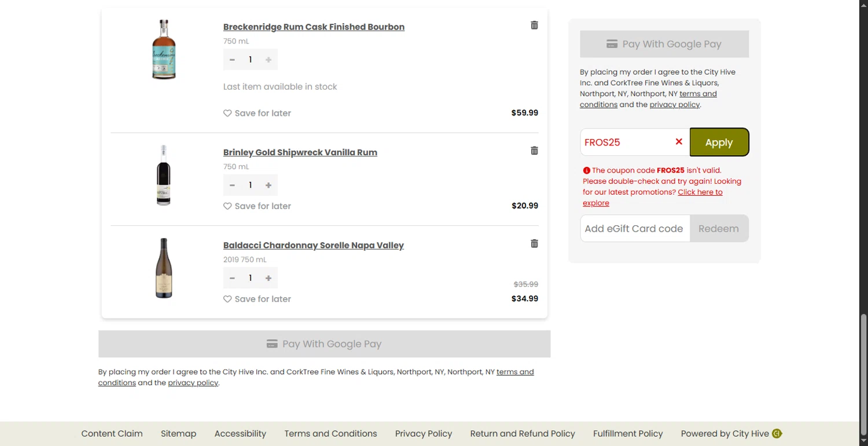The height and width of the screenshot is (446, 868).
Task: Open Accessibility footer link
Action: tap(240, 434)
